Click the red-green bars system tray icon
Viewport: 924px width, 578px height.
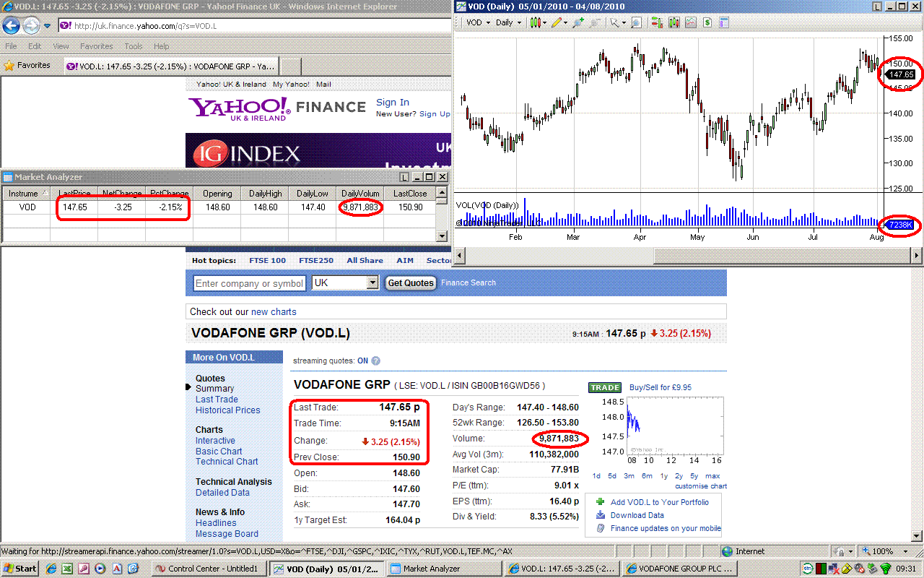(x=821, y=569)
